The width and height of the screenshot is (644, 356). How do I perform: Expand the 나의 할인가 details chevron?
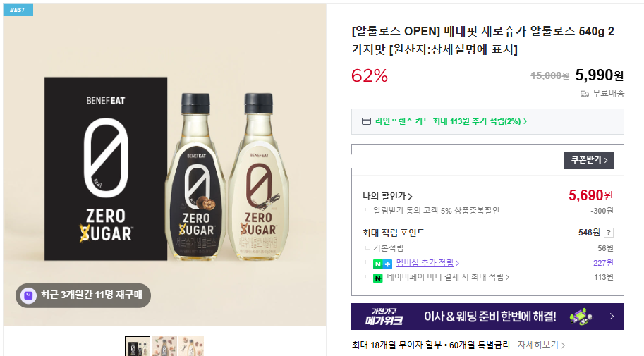(410, 197)
